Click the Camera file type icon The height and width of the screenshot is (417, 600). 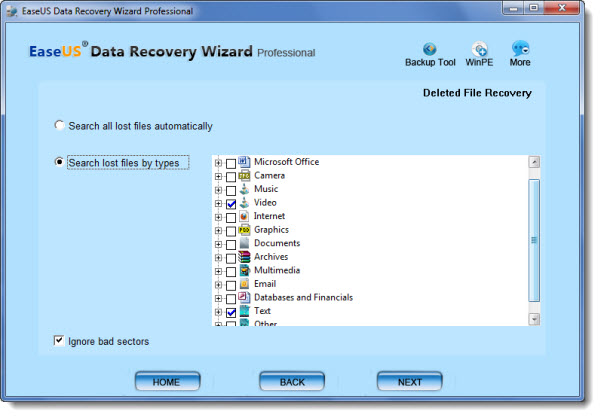pos(244,176)
